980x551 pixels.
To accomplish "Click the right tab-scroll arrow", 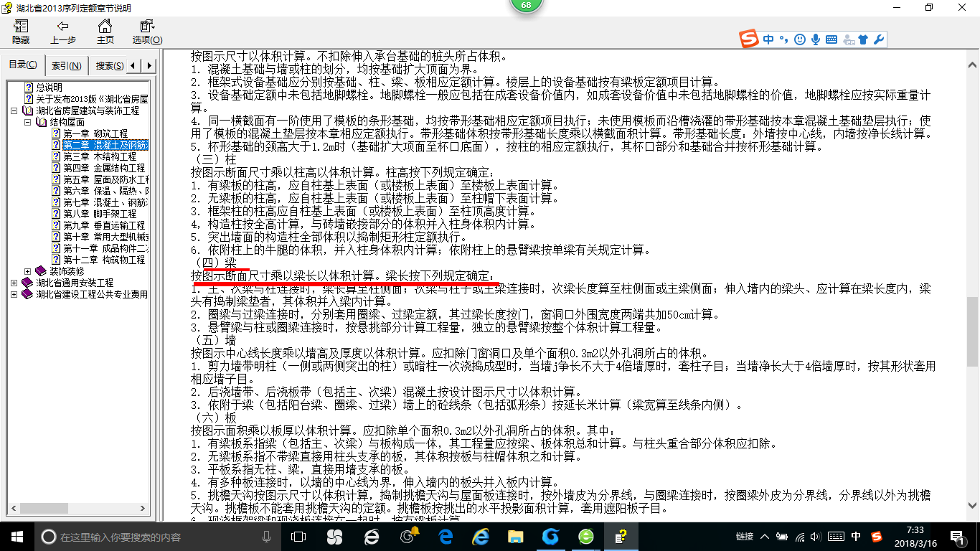I will click(x=149, y=65).
